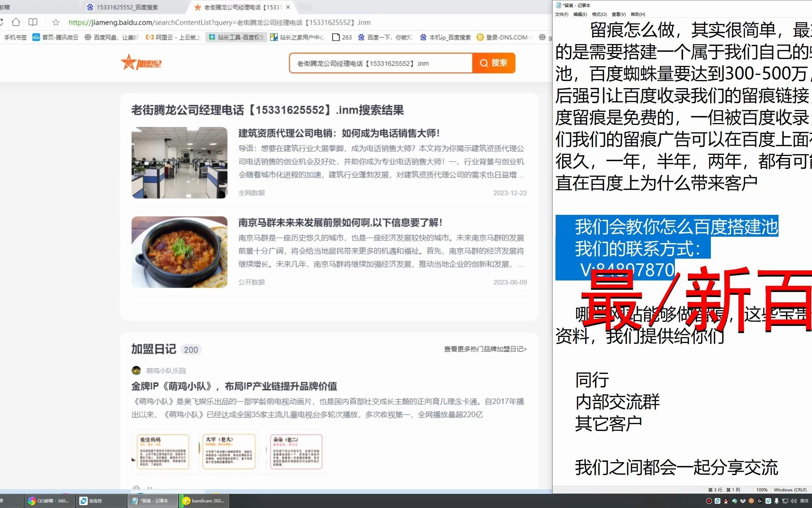
Task: Open article 建筑资质代理公司电销 title
Action: coord(339,133)
